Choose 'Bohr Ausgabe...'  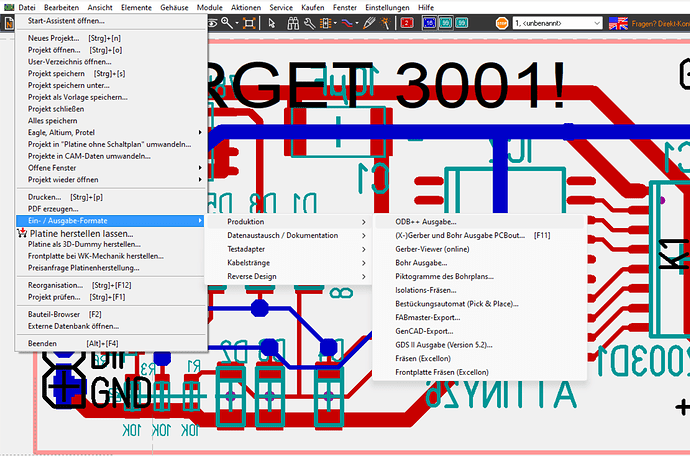pyautogui.click(x=480, y=263)
